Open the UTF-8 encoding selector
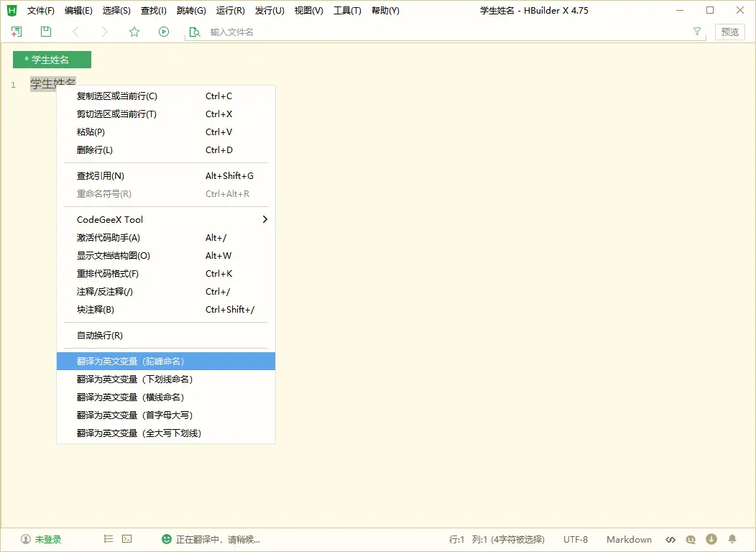This screenshot has height=552, width=756. tap(575, 540)
